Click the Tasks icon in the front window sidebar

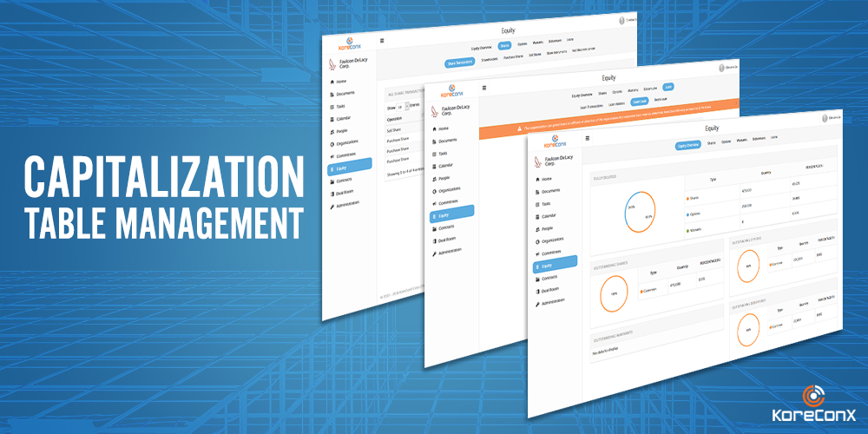(x=536, y=204)
